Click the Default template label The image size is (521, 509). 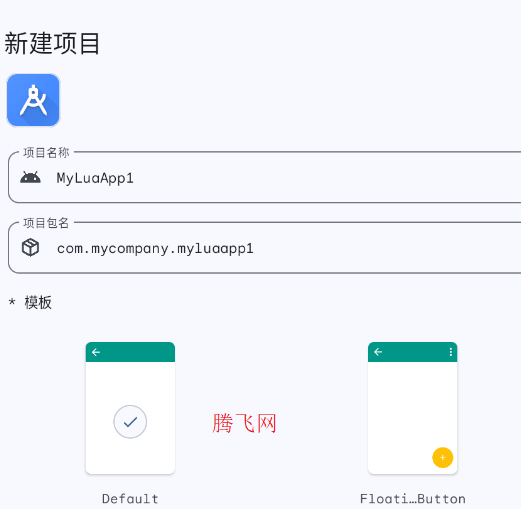[x=130, y=499]
